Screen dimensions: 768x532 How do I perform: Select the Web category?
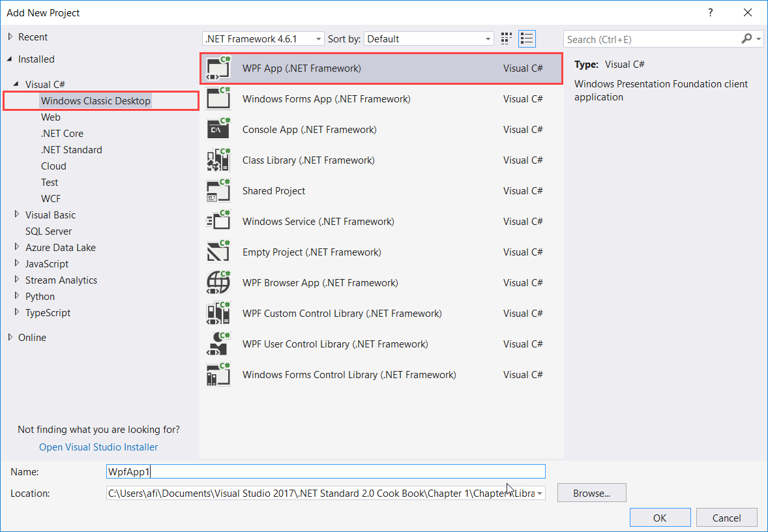tap(51, 117)
